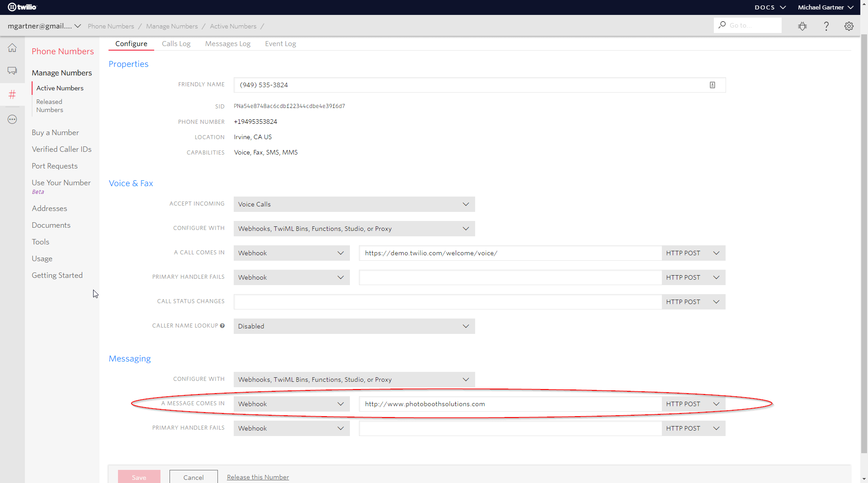This screenshot has height=483, width=868.
Task: Open Messaging Primary Handler Fails HTTP POST dropdown
Action: tap(693, 428)
